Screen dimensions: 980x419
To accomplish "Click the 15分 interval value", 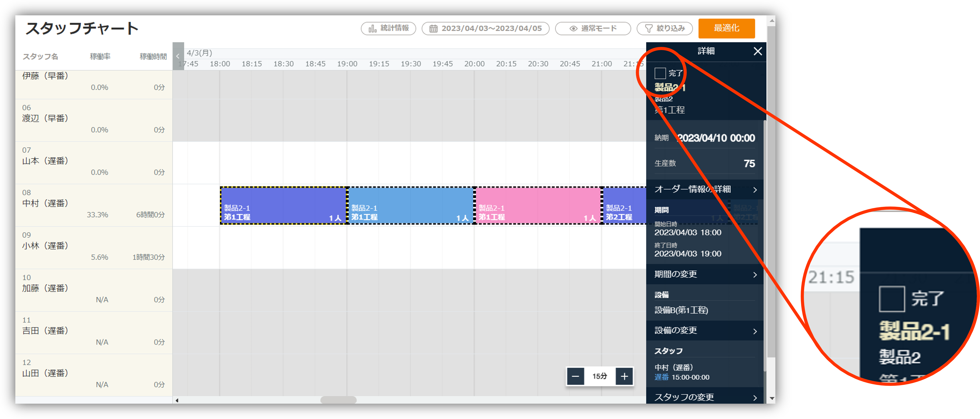I will coord(600,376).
